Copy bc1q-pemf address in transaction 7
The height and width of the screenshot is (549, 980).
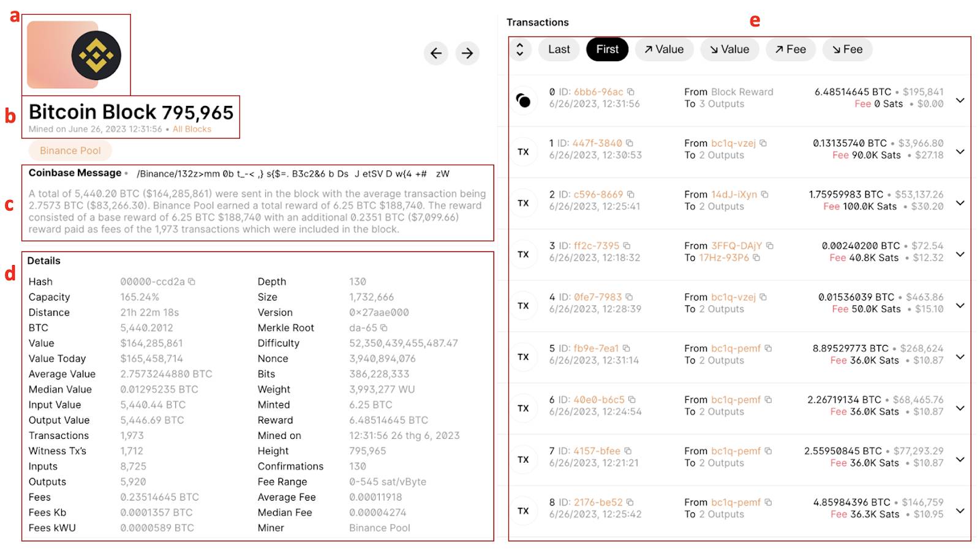click(768, 451)
